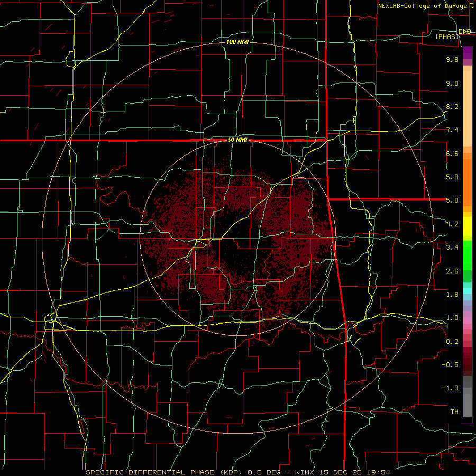Click the 0.2 value on the color scale
The image size is (476, 476).
[452, 342]
